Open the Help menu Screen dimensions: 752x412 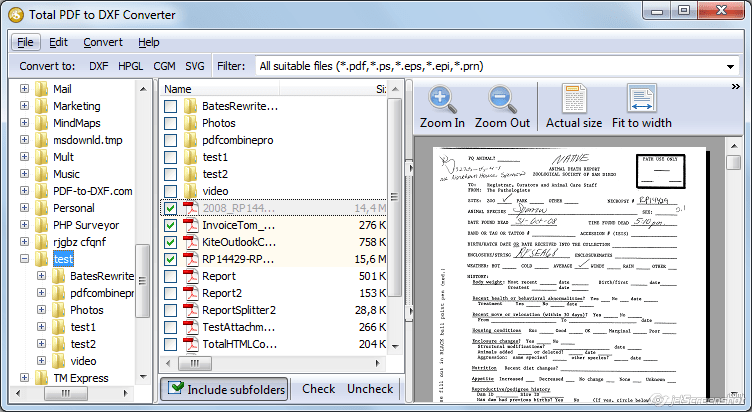pyautogui.click(x=149, y=42)
